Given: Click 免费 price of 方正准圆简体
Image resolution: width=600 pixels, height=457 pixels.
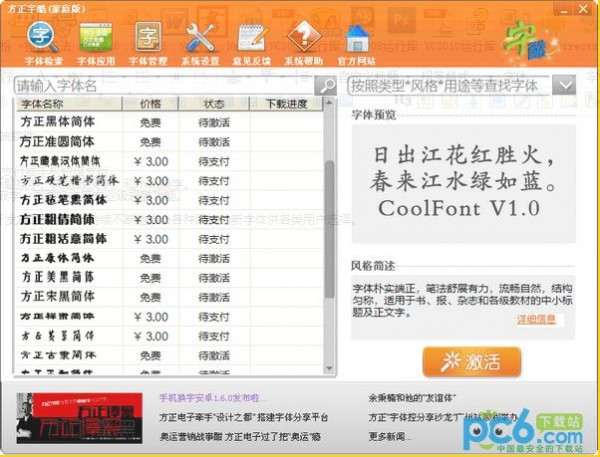Looking at the screenshot, I should coord(150,142).
